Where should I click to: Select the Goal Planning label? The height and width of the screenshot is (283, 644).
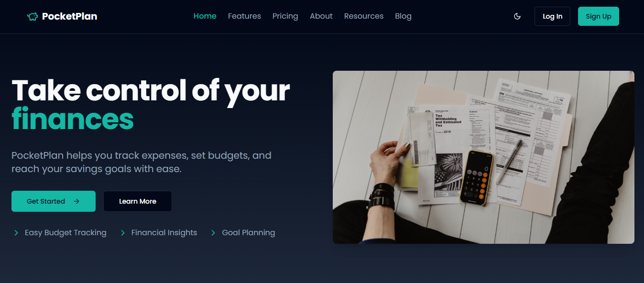249,233
